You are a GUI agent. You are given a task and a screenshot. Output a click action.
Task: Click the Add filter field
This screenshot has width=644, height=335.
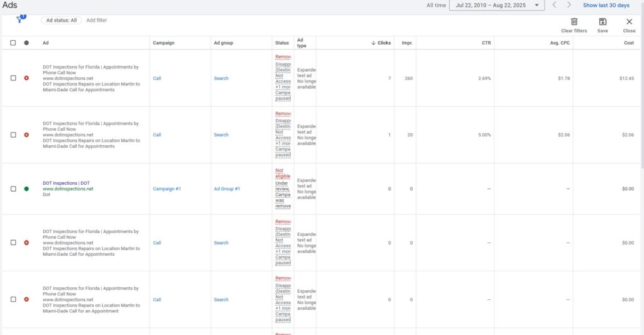(96, 20)
